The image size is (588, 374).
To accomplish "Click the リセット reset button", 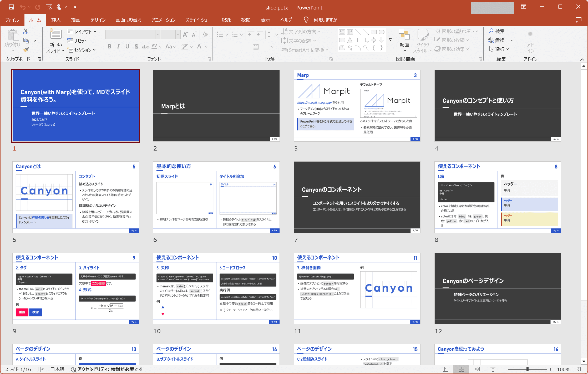I will click(77, 41).
